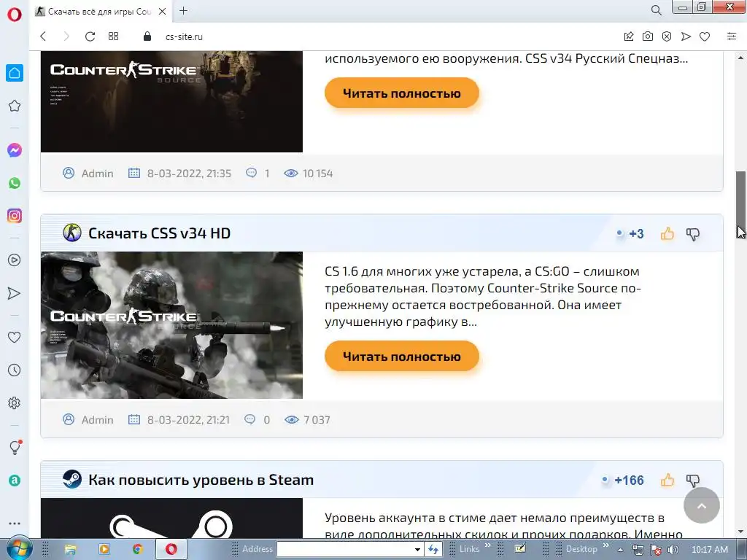
Task: Open Counter-Strike Source dark thumbnail at top
Action: [171, 101]
